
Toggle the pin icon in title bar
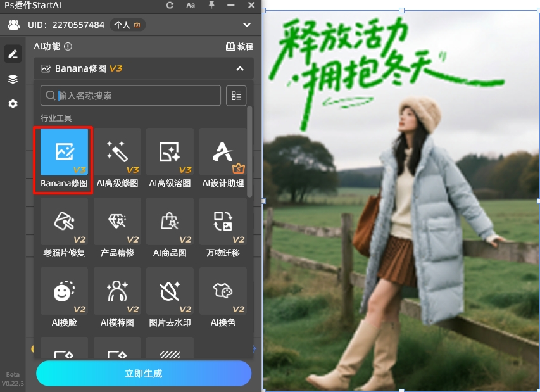click(x=211, y=6)
